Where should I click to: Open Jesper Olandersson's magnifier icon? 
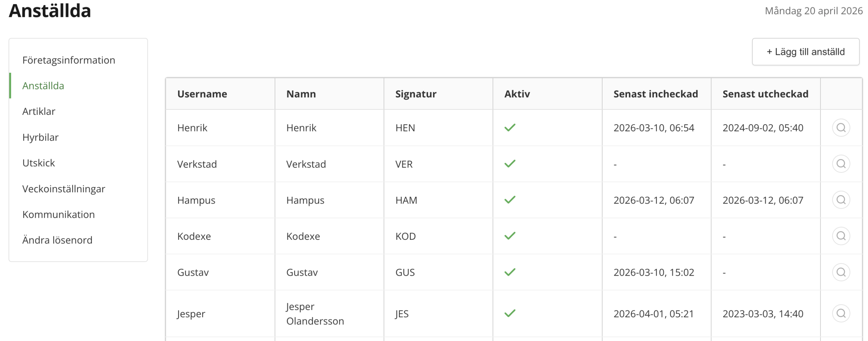[x=841, y=313]
